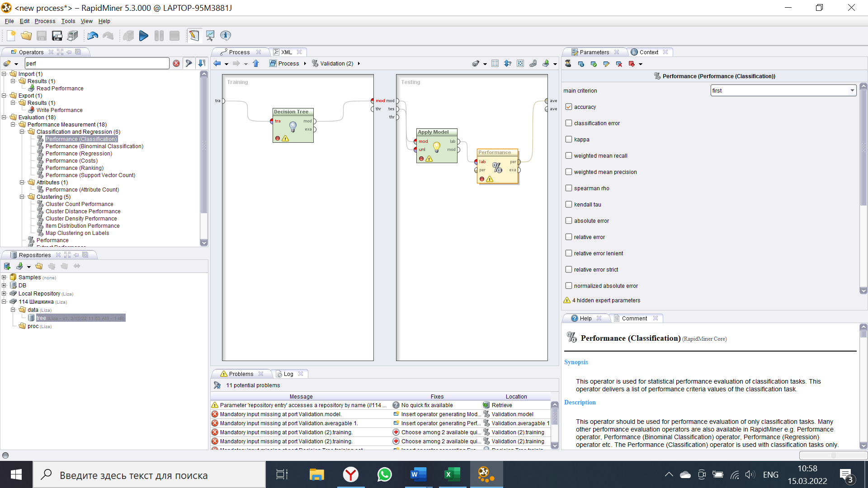868x488 pixels.
Task: Collapse the data folder in repositories
Action: [x=13, y=310]
